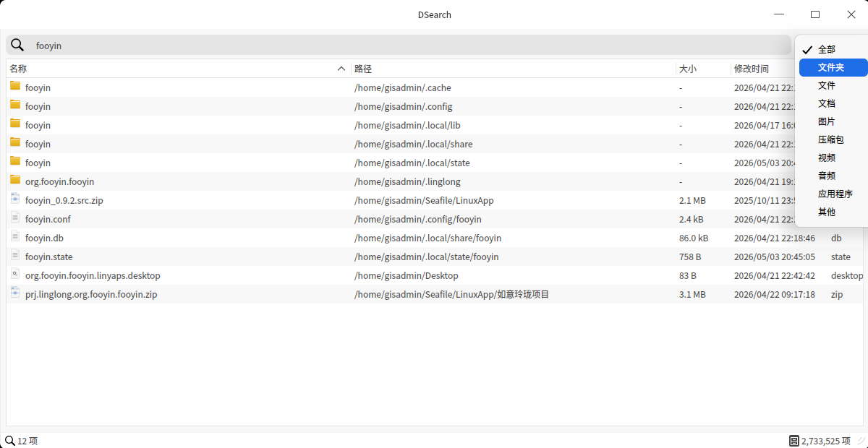Click the archive icon of fooyin_0.9.2.src.zip

point(15,199)
